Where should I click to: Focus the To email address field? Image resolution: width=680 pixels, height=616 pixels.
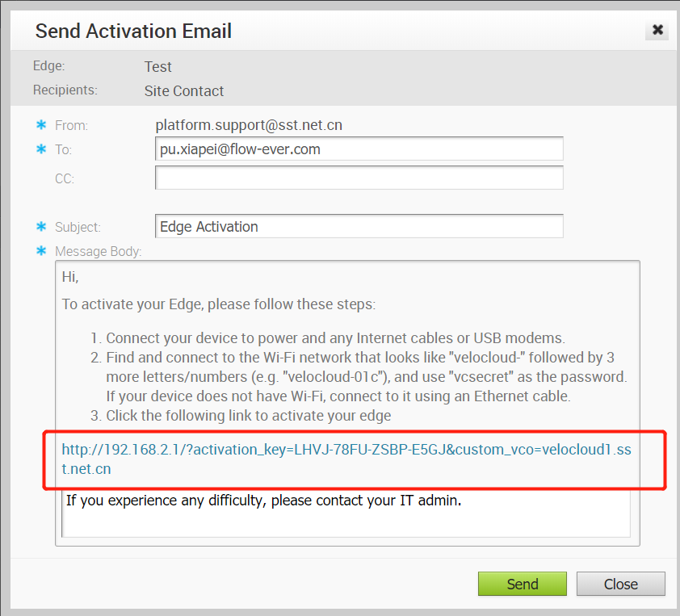(359, 149)
